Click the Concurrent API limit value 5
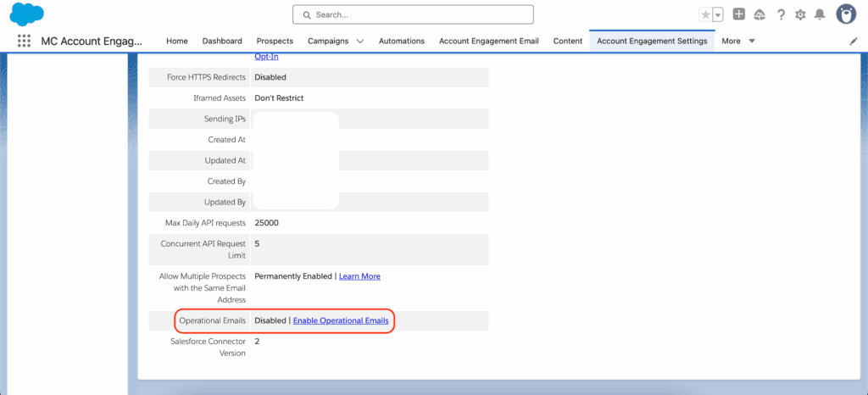The image size is (868, 395). point(257,243)
